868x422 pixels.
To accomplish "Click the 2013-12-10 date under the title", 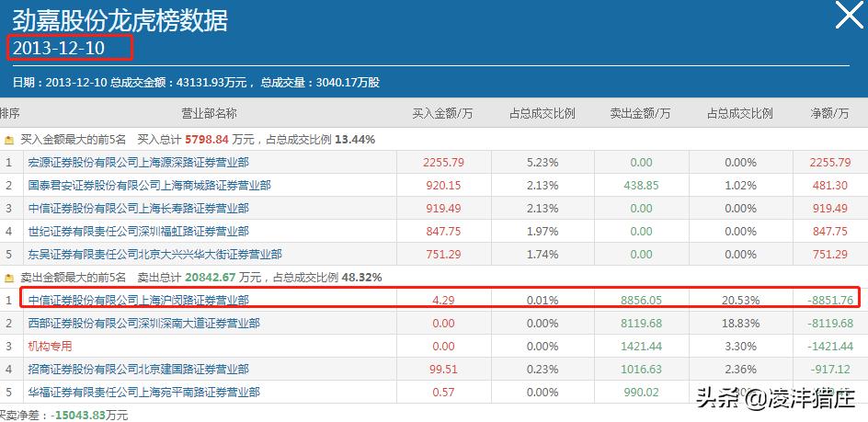I will click(59, 48).
